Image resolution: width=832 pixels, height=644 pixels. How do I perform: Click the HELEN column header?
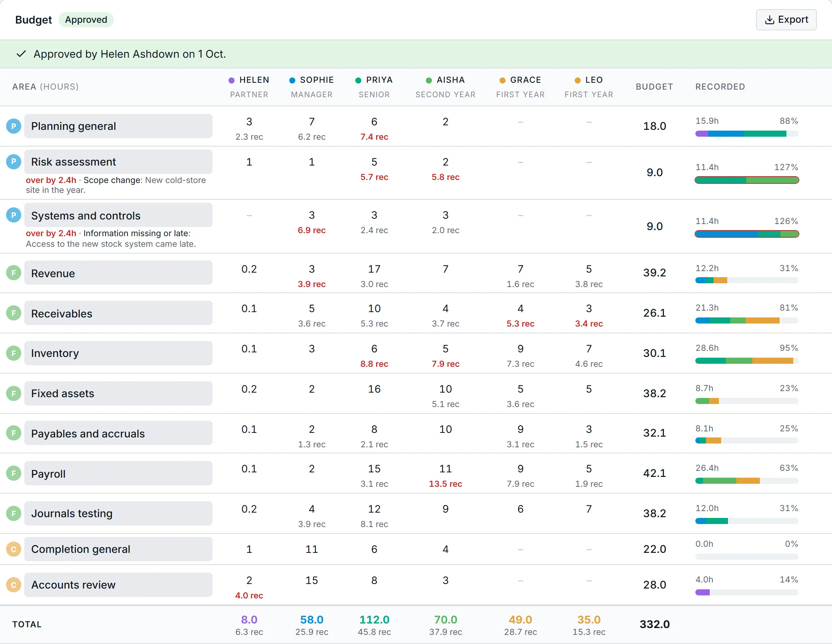pos(249,87)
